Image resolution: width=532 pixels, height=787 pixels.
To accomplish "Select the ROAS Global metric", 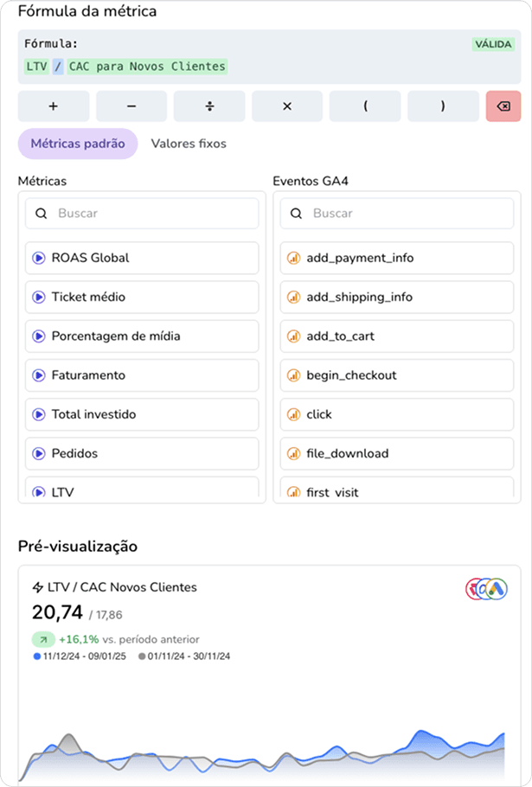I will tap(142, 258).
